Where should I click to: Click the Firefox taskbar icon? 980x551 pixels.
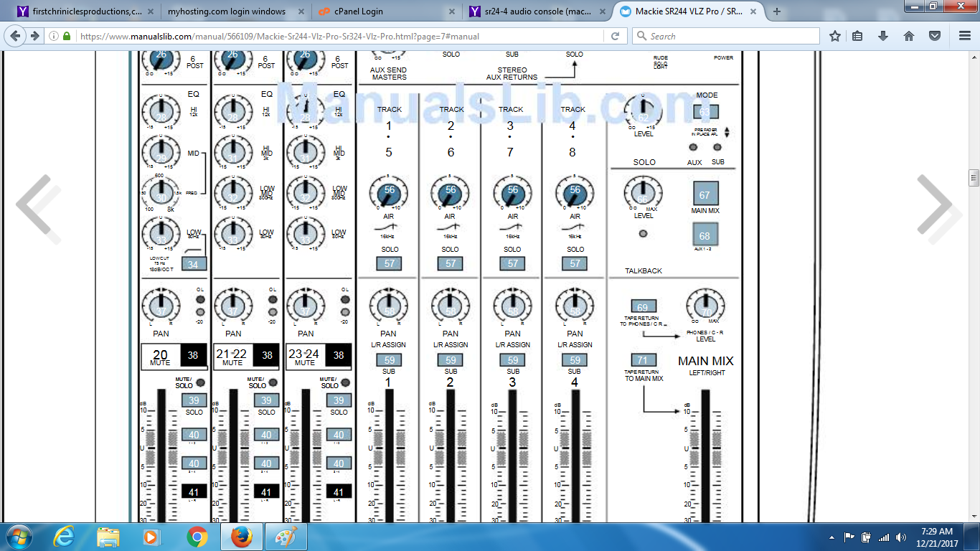(241, 537)
